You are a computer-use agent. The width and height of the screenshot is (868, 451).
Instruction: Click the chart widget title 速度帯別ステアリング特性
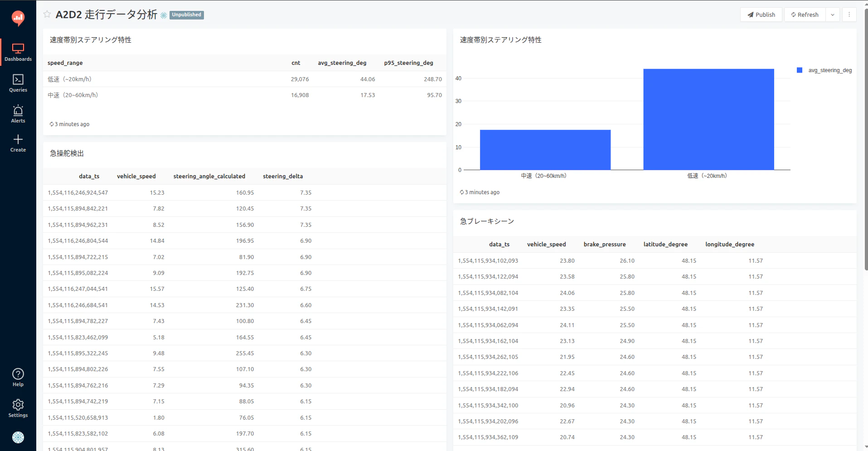point(501,40)
